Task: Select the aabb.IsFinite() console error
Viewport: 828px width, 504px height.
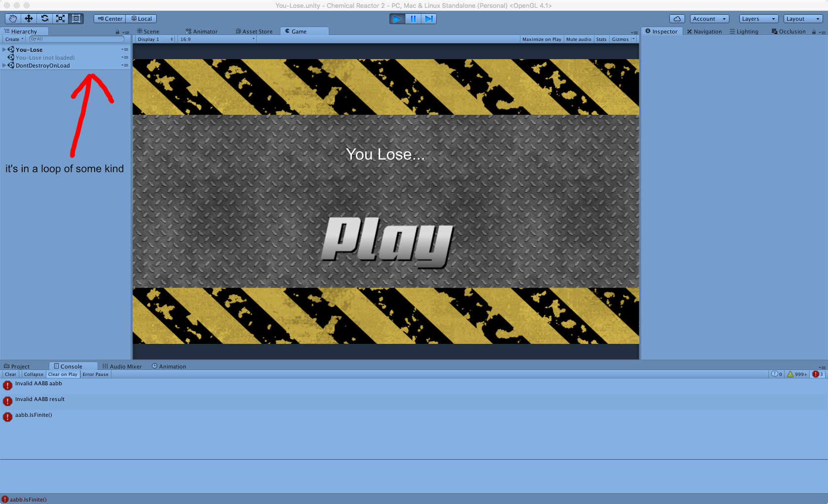Action: 414,417
